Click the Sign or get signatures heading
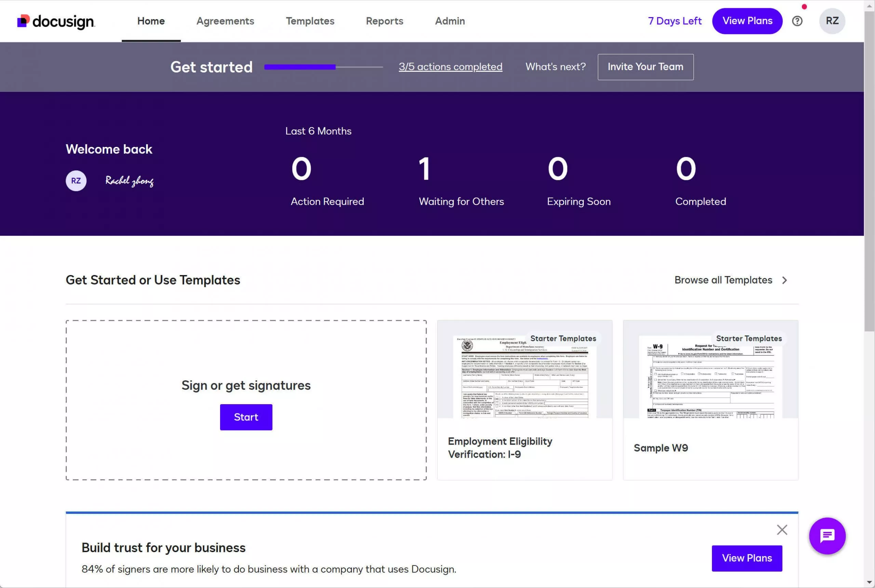This screenshot has width=875, height=588. point(246,385)
